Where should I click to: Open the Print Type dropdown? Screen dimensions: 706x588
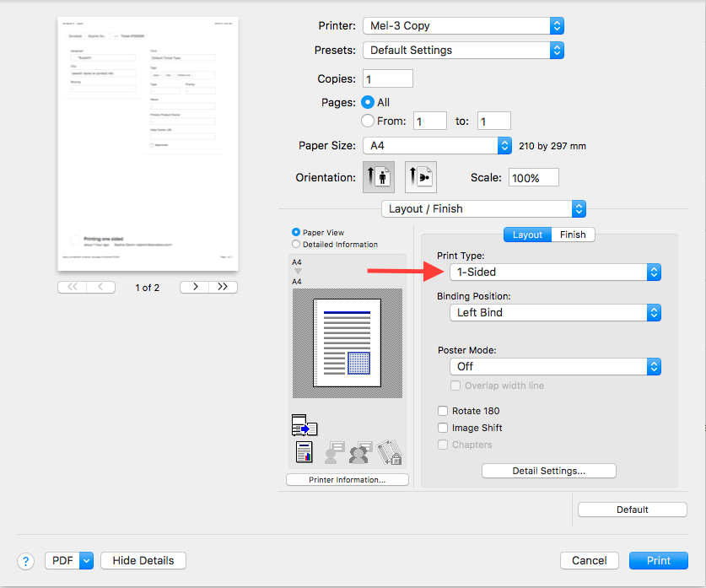point(555,272)
